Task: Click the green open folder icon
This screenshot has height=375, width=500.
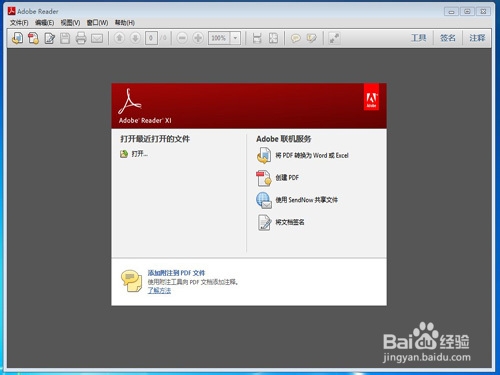Action: pyautogui.click(x=124, y=154)
